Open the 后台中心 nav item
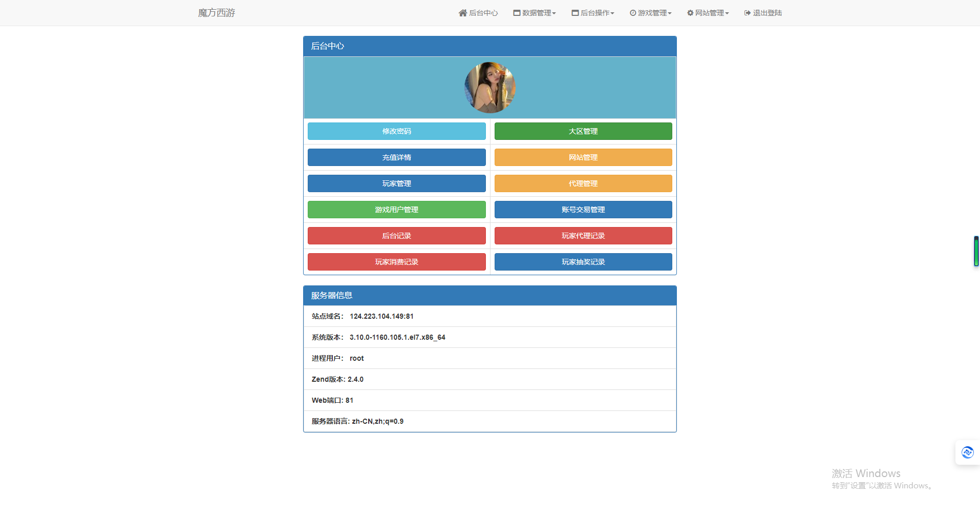Screen dimensions: 980x516 (478, 13)
